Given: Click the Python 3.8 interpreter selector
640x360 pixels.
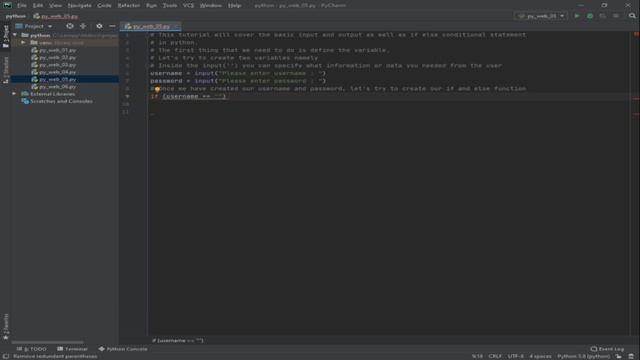Looking at the screenshot, I should coord(584,356).
